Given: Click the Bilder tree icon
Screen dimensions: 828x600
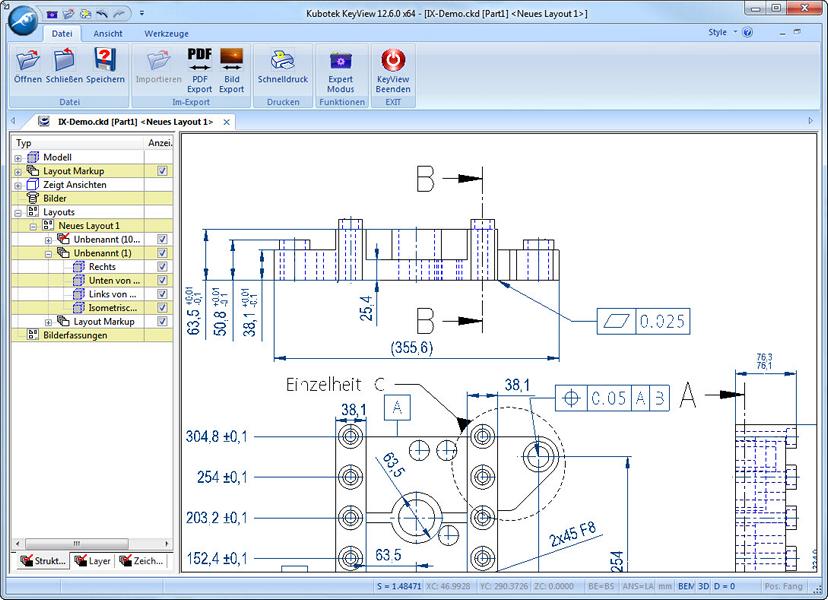Looking at the screenshot, I should pos(33,198).
